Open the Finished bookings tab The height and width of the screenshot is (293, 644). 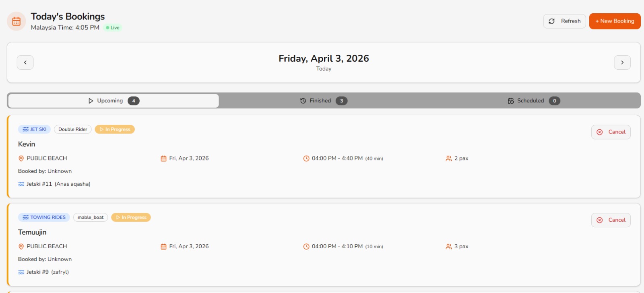pos(324,101)
